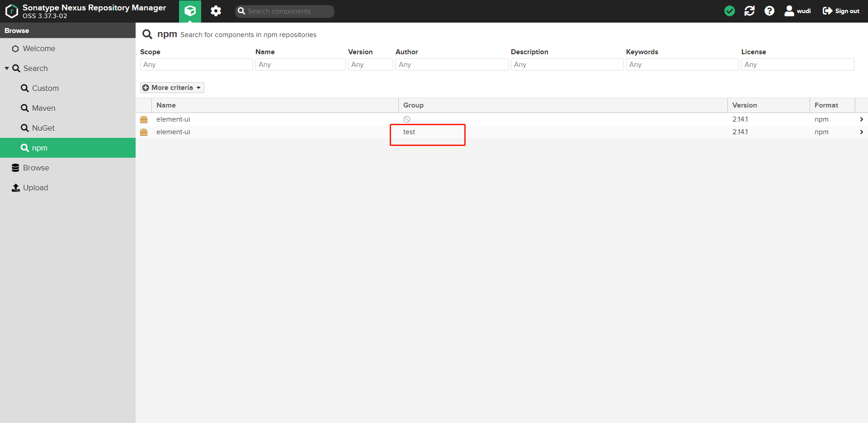Select the npm search sidebar item
This screenshot has width=868, height=423.
tap(68, 148)
